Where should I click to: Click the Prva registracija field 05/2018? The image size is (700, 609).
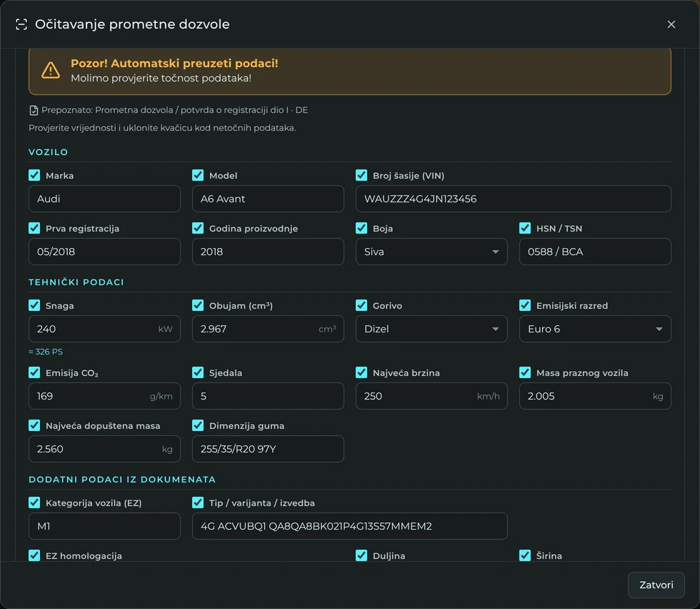point(104,252)
